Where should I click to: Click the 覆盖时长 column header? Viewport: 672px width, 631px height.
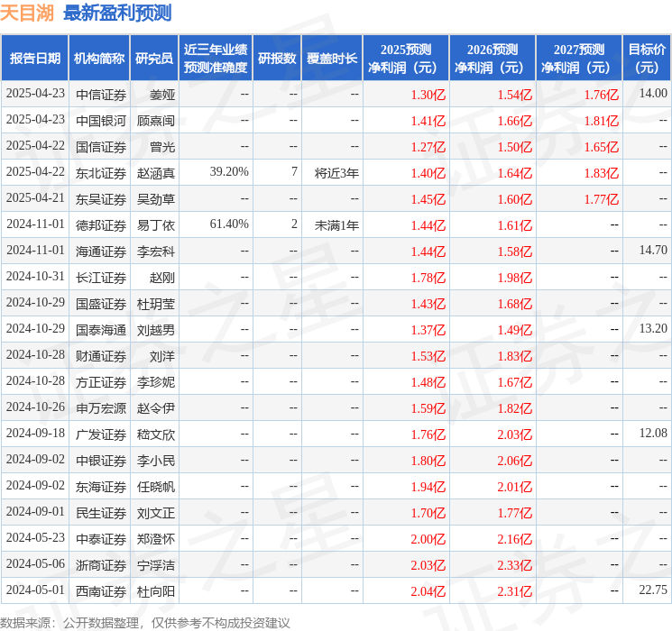(332, 59)
